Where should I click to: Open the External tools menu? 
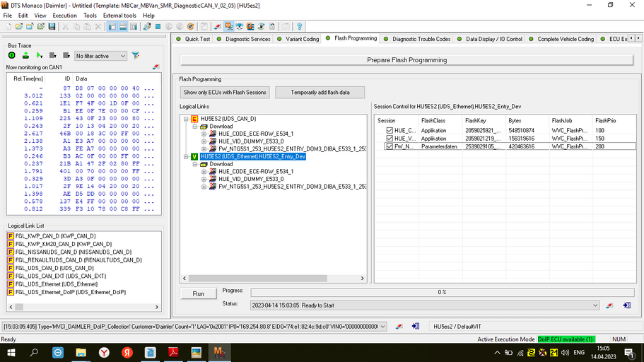(x=119, y=16)
